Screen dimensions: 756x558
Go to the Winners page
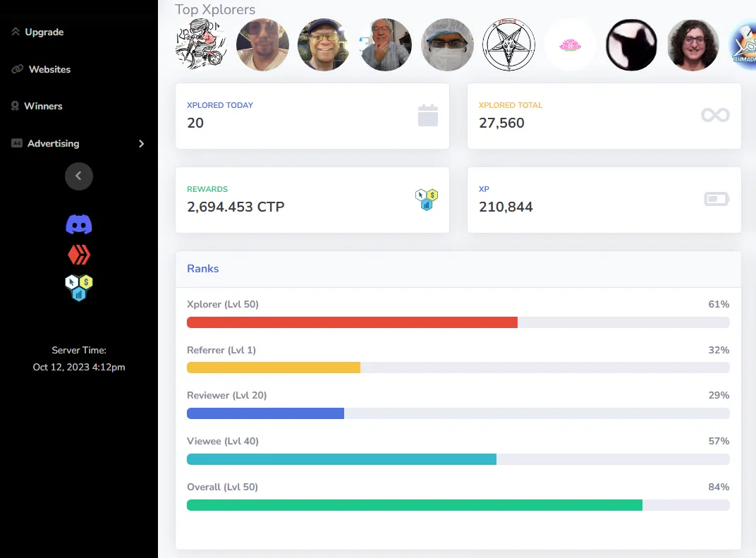click(43, 107)
